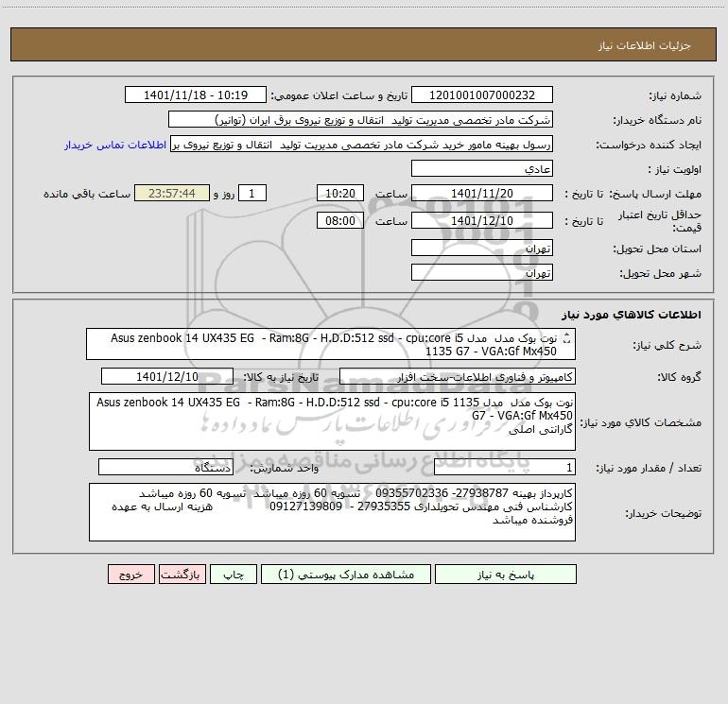The height and width of the screenshot is (704, 728).
Task: Click the نام دستگاه خریدار field
Action: (360, 119)
